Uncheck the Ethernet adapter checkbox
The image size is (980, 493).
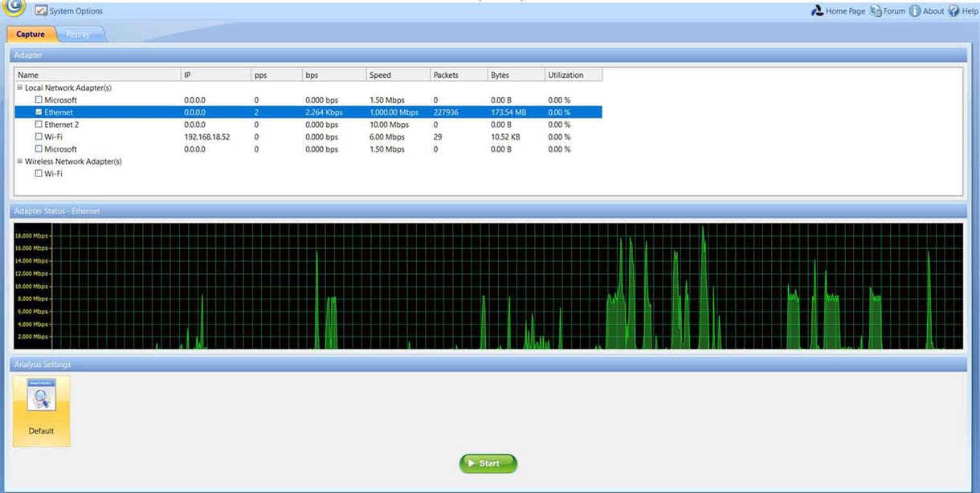point(39,112)
